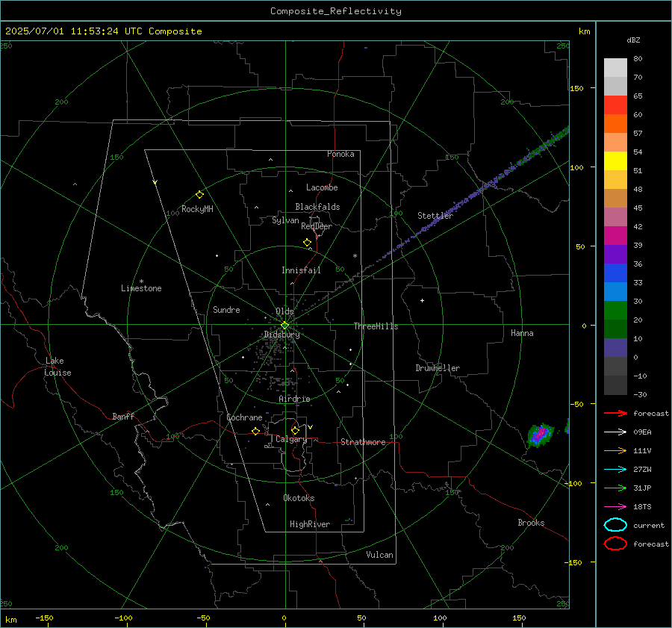Click the Calgary city label

click(x=291, y=439)
